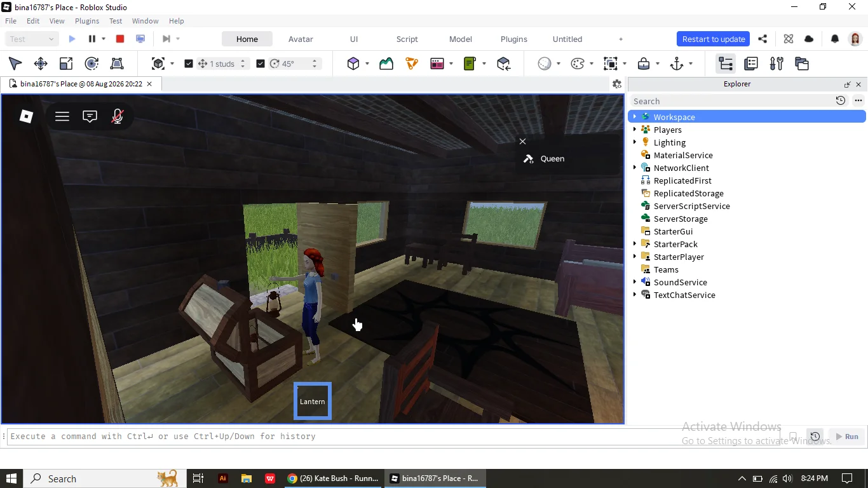Open Chrome Kate Bush taskbar item
Image resolution: width=868 pixels, height=488 pixels.
click(x=332, y=478)
